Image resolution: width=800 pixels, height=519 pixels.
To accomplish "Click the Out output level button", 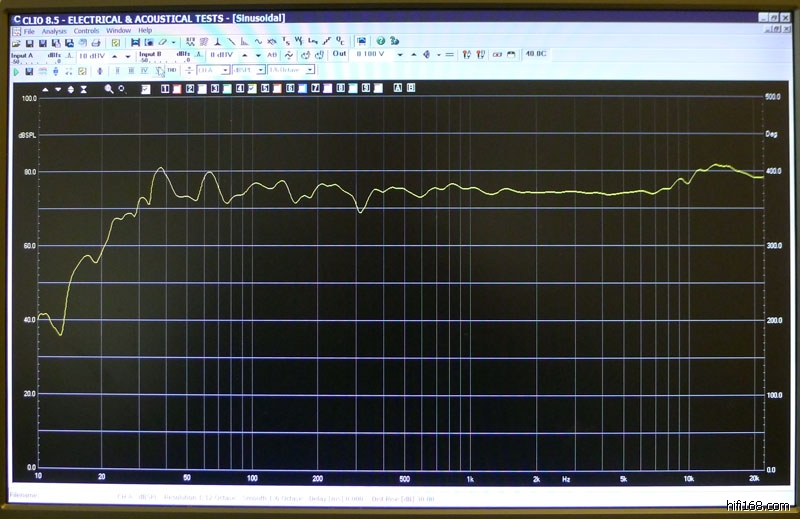I will point(339,54).
